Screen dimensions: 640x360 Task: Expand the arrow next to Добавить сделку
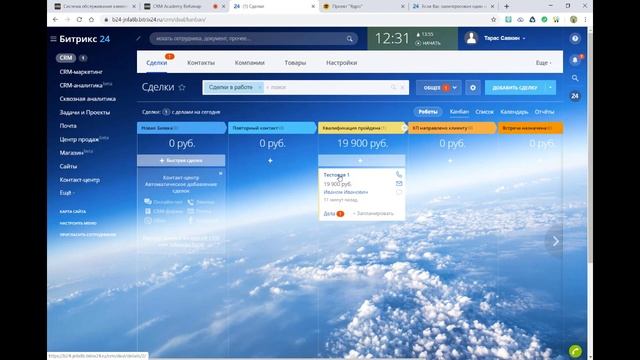coord(551,88)
